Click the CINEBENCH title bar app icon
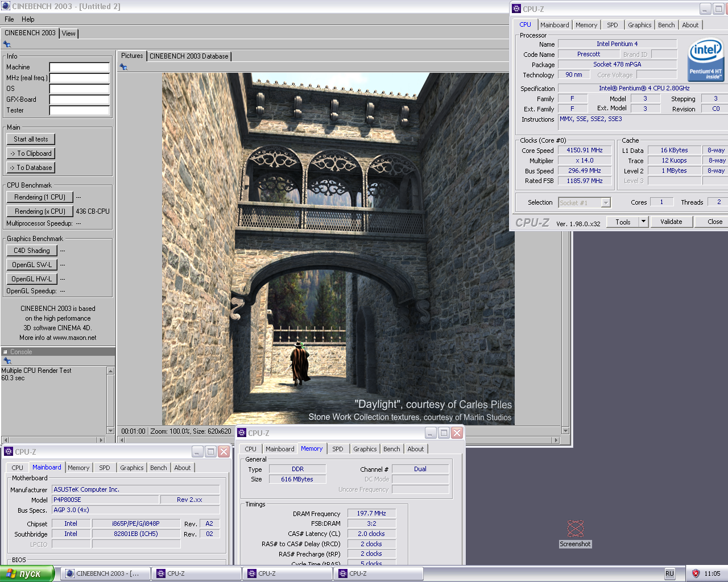 (x=6, y=6)
